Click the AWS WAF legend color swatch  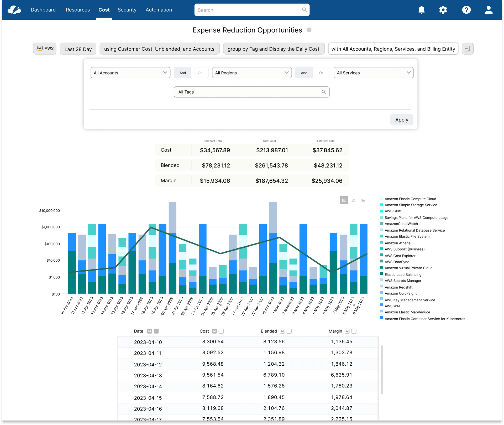coord(382,305)
